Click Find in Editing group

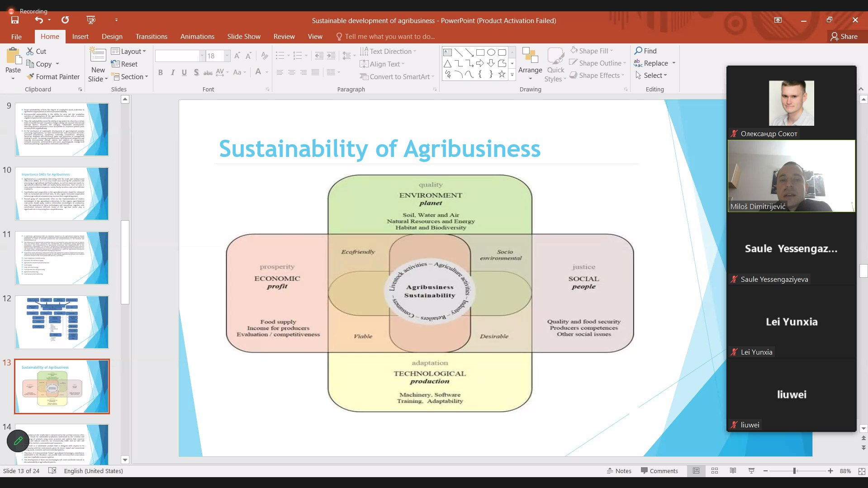(645, 51)
